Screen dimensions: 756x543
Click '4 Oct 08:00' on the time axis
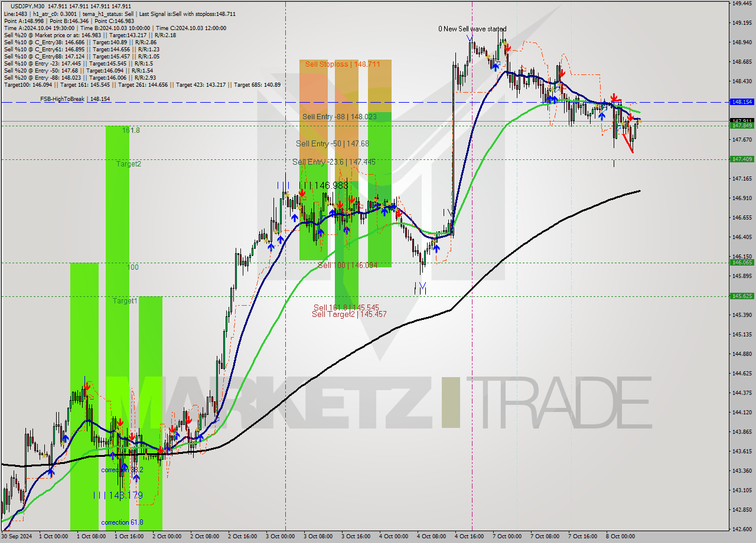[431, 537]
